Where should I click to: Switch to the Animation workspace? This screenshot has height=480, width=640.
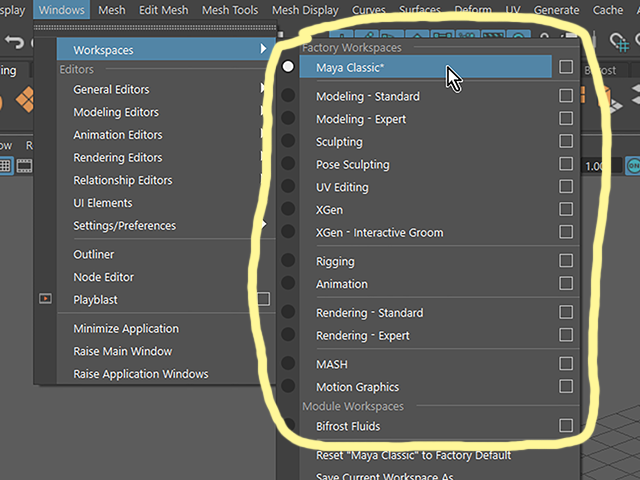click(426, 284)
